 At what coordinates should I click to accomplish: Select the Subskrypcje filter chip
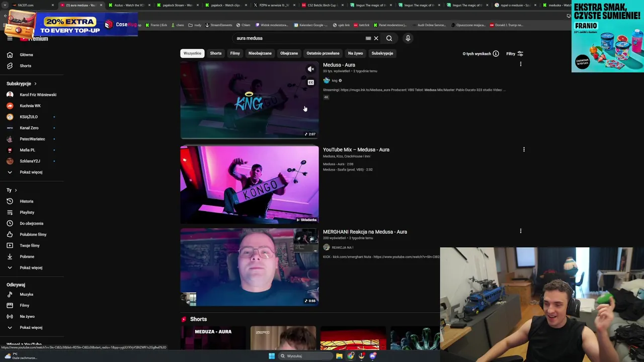tap(382, 53)
